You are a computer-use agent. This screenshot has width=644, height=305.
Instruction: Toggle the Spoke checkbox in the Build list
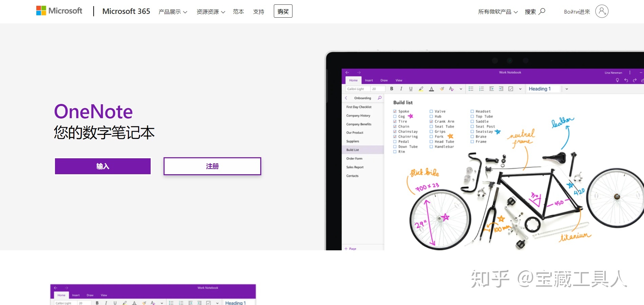(395, 111)
